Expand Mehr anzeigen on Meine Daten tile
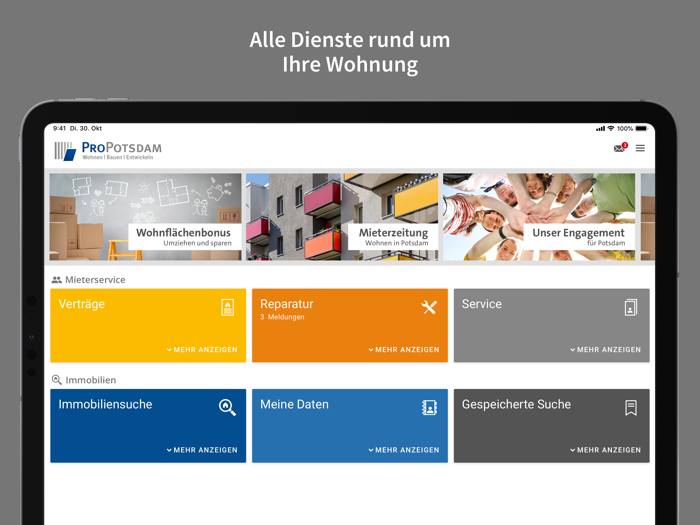 (404, 450)
